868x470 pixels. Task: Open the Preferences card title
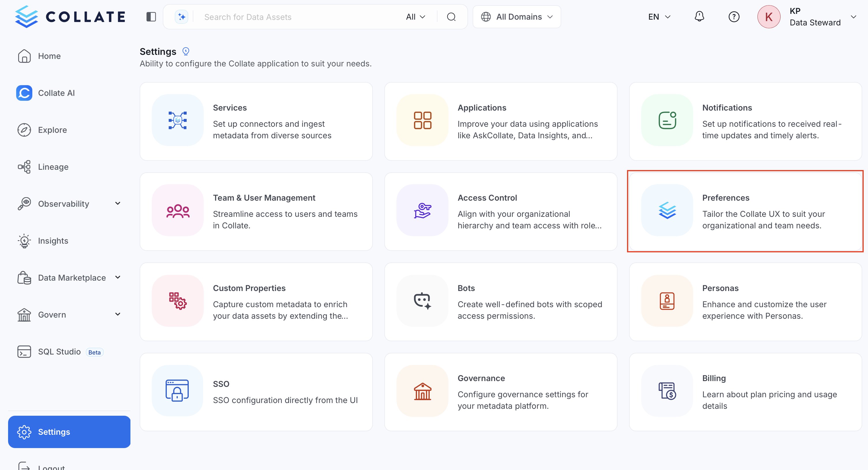726,198
